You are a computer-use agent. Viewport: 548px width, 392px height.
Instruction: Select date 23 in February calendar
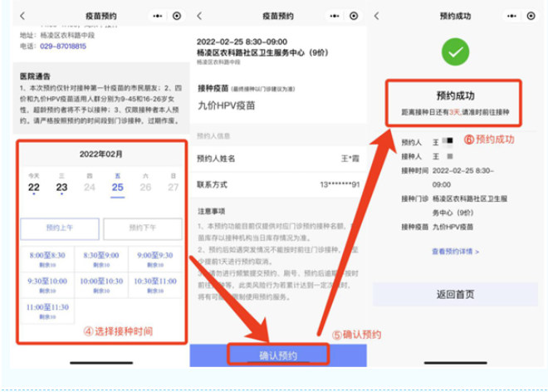pos(61,187)
